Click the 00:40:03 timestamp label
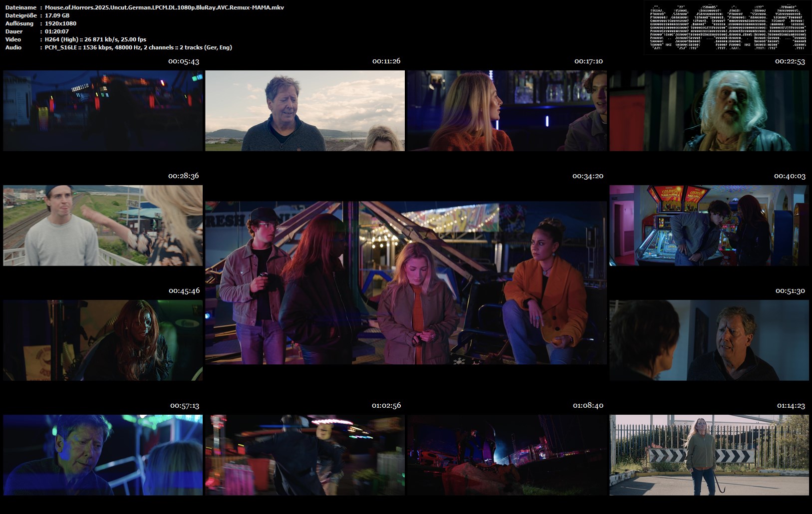This screenshot has height=514, width=812. pos(790,176)
